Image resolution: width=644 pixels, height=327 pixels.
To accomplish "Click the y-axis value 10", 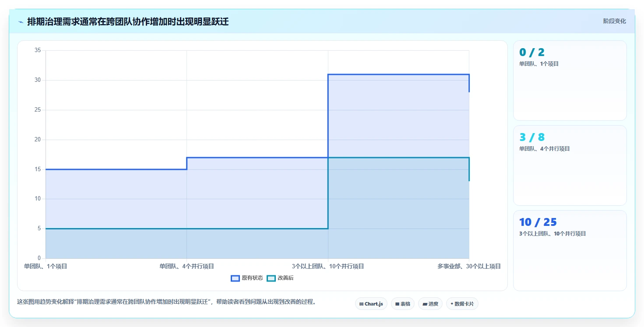I will pos(38,199).
